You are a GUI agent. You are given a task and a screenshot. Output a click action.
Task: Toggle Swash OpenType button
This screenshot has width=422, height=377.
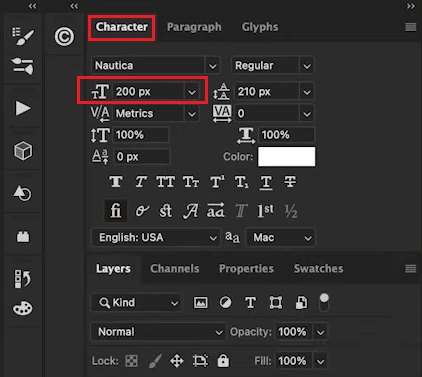(190, 211)
